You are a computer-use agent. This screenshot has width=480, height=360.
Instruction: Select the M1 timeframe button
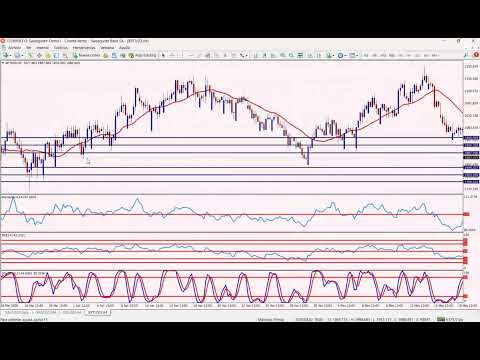[366, 55]
